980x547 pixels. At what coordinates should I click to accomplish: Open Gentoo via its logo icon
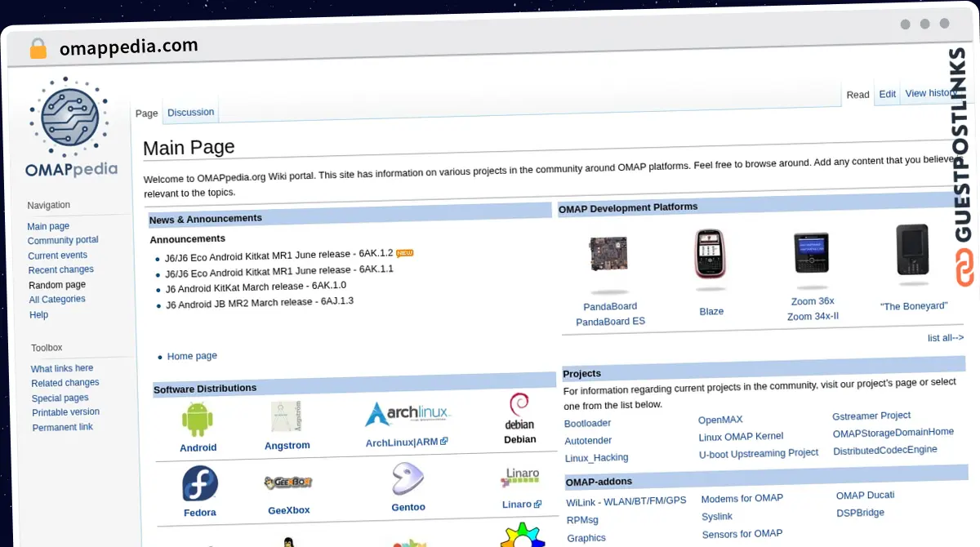[408, 480]
